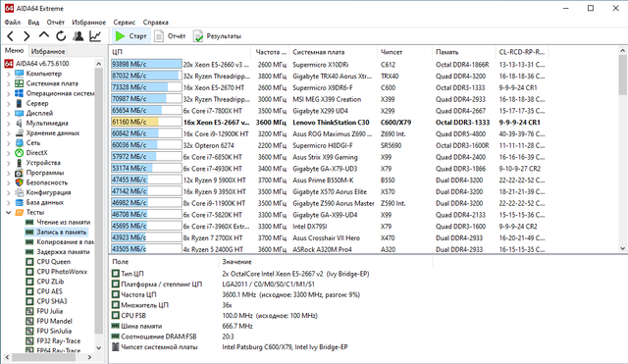Click the Конфигурация icon

(x=20, y=192)
